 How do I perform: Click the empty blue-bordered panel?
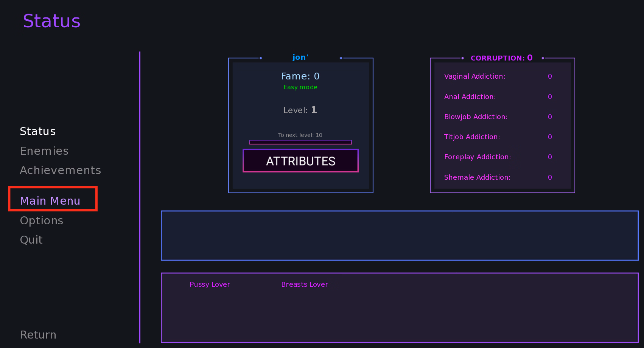(x=400, y=236)
